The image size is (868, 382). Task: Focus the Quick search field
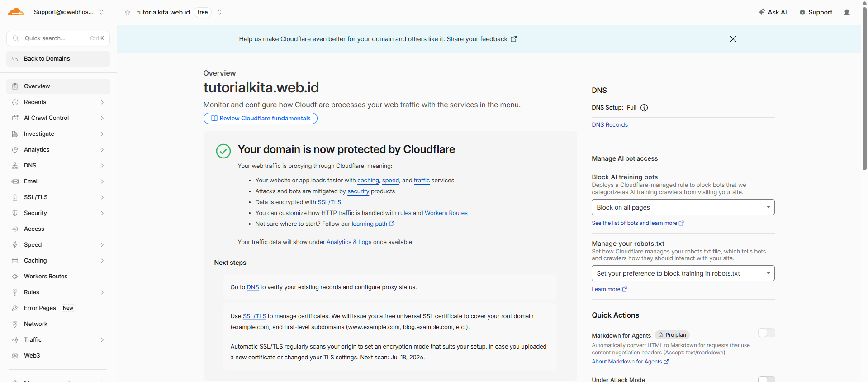58,38
